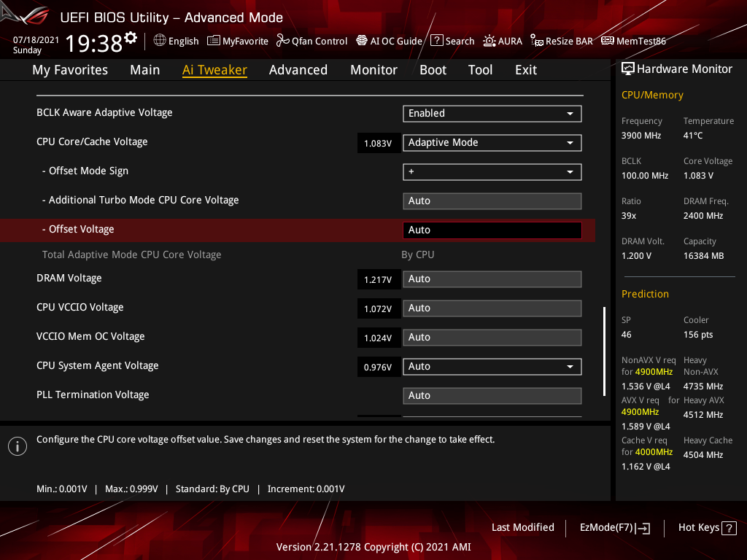Viewport: 747px width, 560px height.
Task: Open the Offset Mode Sign dropdown
Action: point(492,171)
